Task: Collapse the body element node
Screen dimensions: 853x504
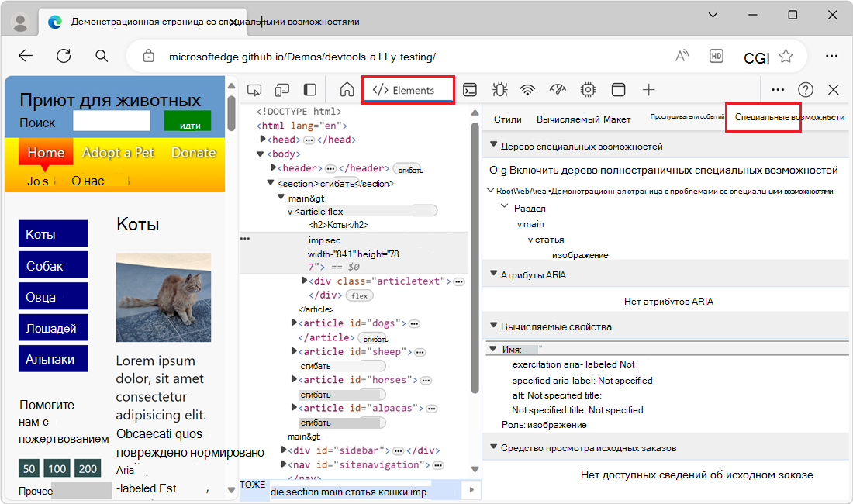Action: coord(260,154)
